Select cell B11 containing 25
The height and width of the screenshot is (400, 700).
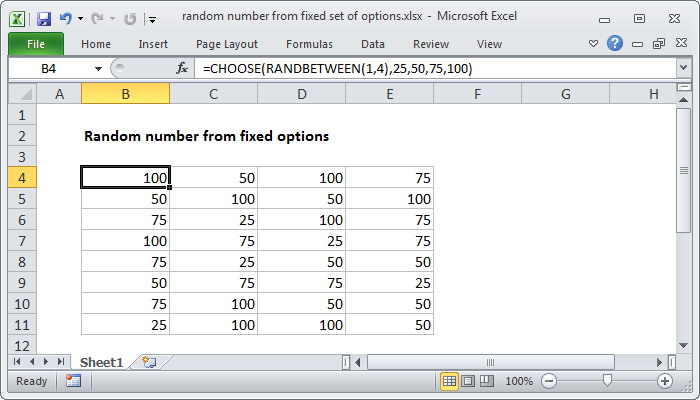pyautogui.click(x=125, y=325)
